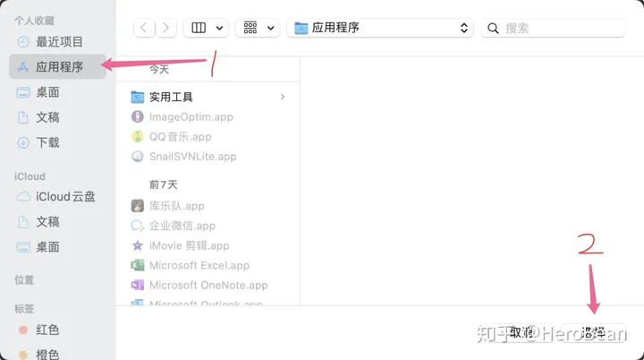Click the 今天 group header
The height and width of the screenshot is (360, 644).
coord(159,69)
